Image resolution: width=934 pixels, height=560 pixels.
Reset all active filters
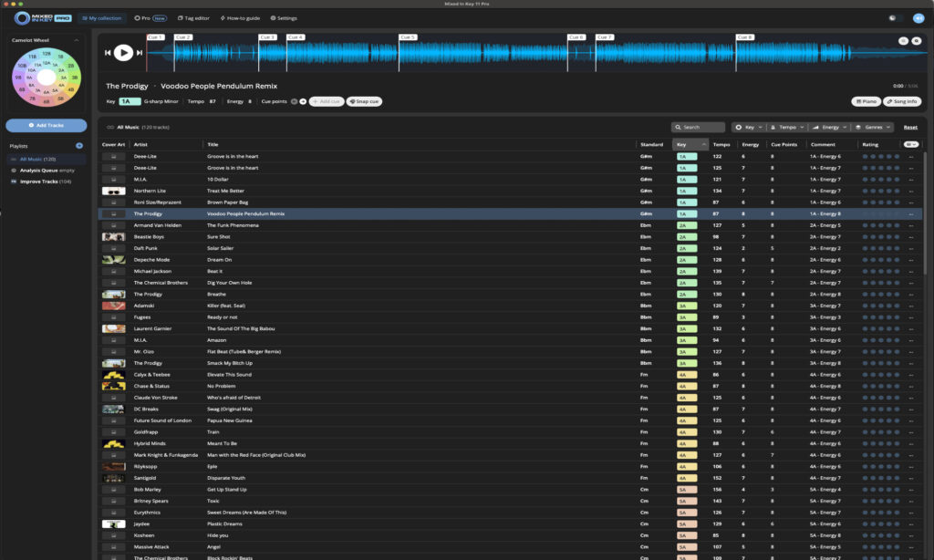click(910, 127)
